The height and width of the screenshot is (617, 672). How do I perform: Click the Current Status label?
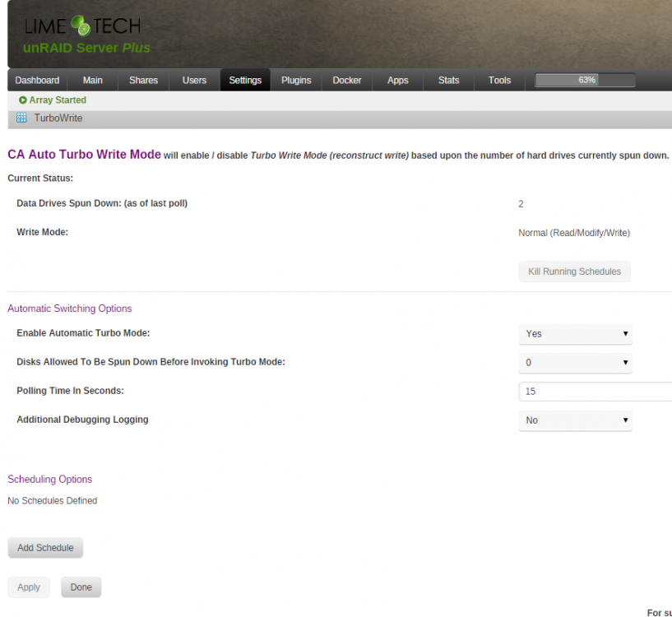(40, 178)
